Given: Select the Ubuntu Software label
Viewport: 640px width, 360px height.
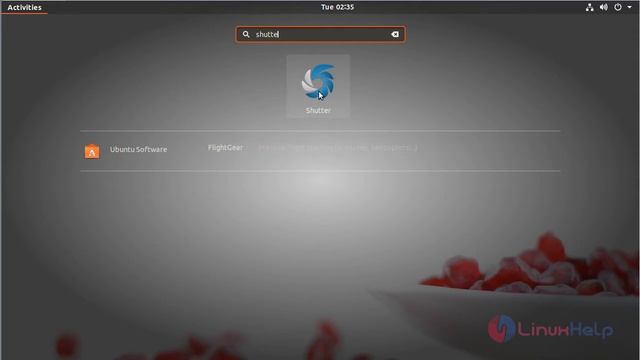Looking at the screenshot, I should (138, 149).
